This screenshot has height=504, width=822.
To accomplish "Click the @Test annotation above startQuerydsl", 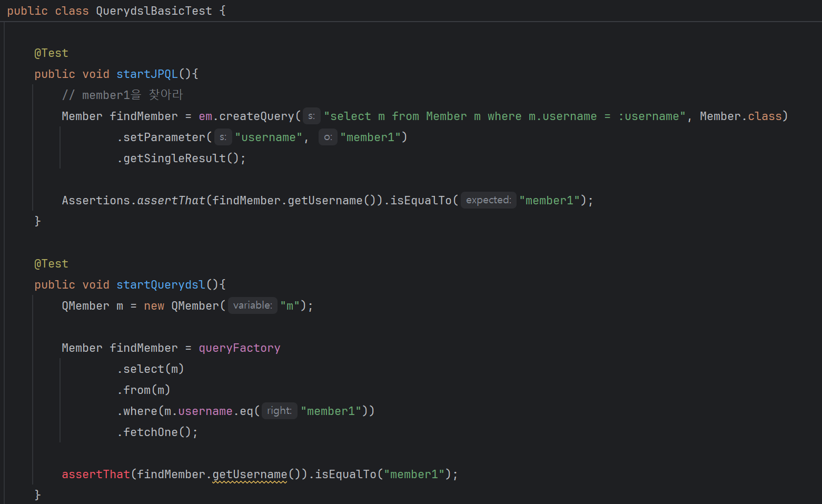I will point(51,264).
